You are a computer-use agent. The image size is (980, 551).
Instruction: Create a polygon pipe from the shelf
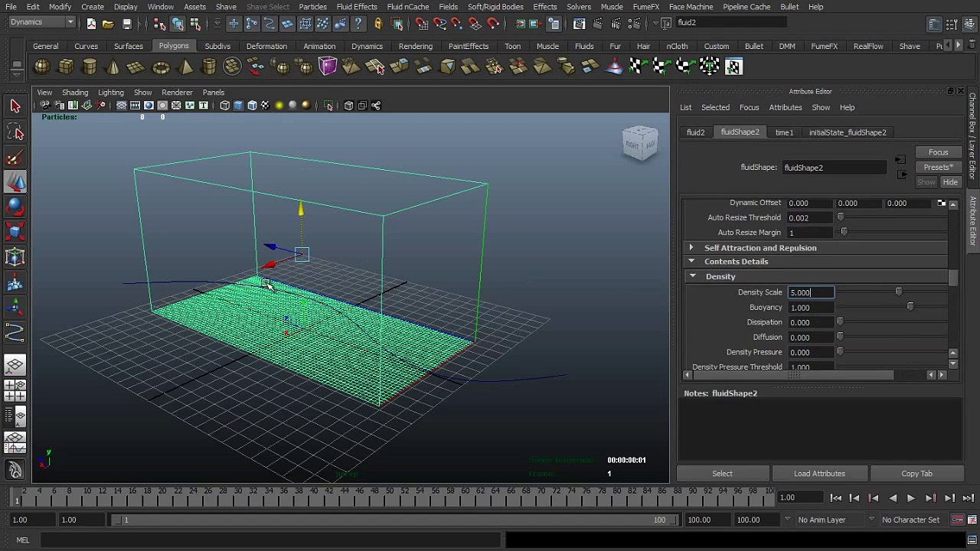pyautogui.click(x=209, y=67)
